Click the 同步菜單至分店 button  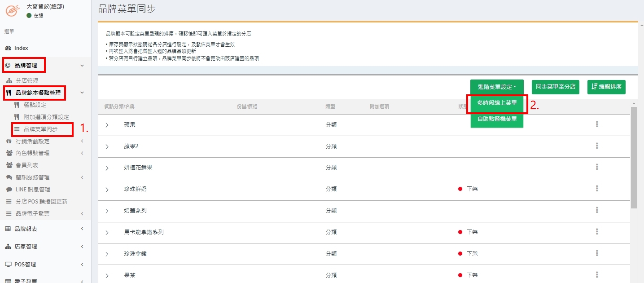tap(556, 87)
